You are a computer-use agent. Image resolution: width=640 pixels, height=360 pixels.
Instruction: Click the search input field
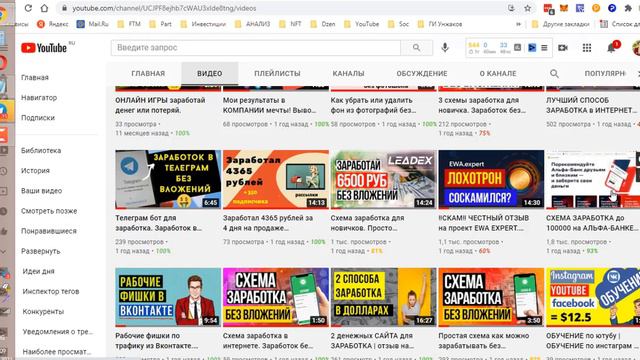[256, 48]
